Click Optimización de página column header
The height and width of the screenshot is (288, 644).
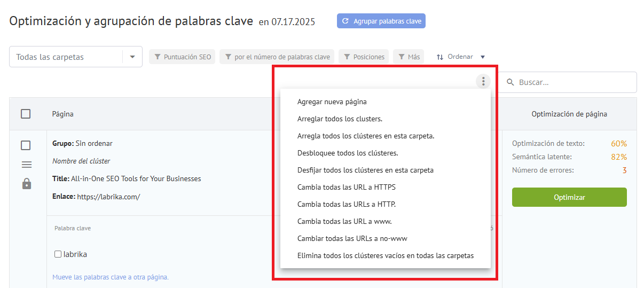pos(569,114)
